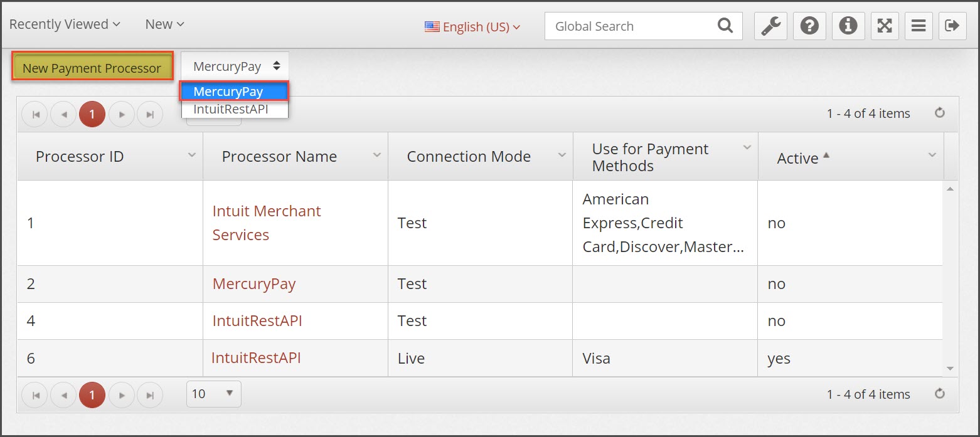
Task: Click the 'yes' Active cell
Action: [x=850, y=359]
